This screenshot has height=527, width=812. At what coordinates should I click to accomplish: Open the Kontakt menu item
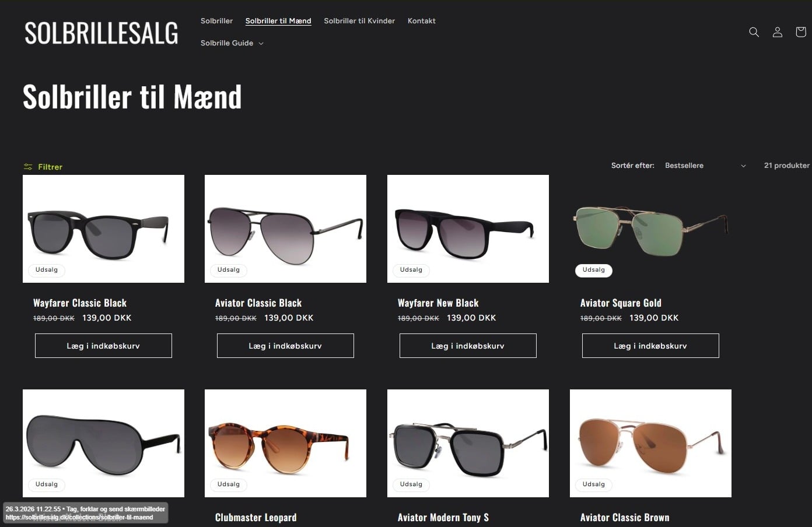pos(422,21)
